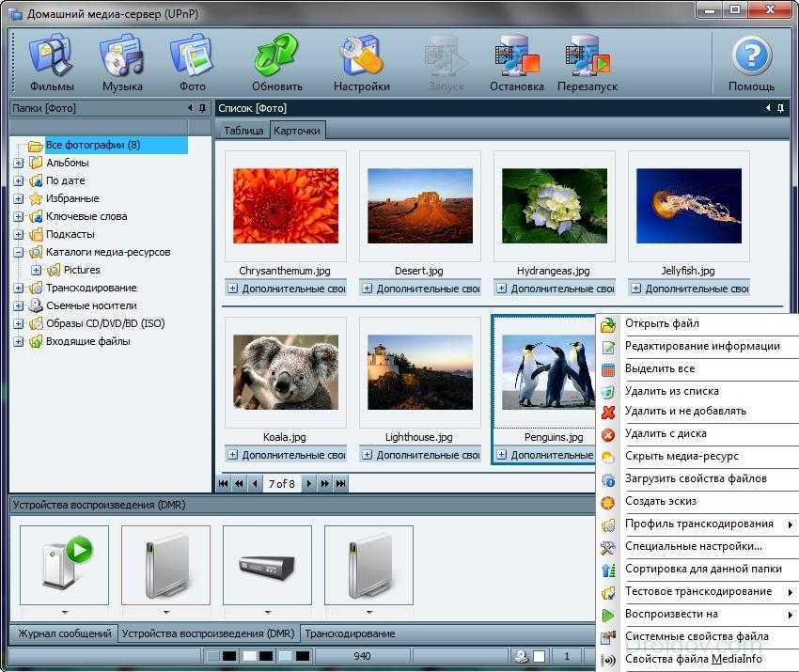Screen dimensions: 799x672
Task: Open Настройки from the toolbar
Action: pyautogui.click(x=361, y=63)
